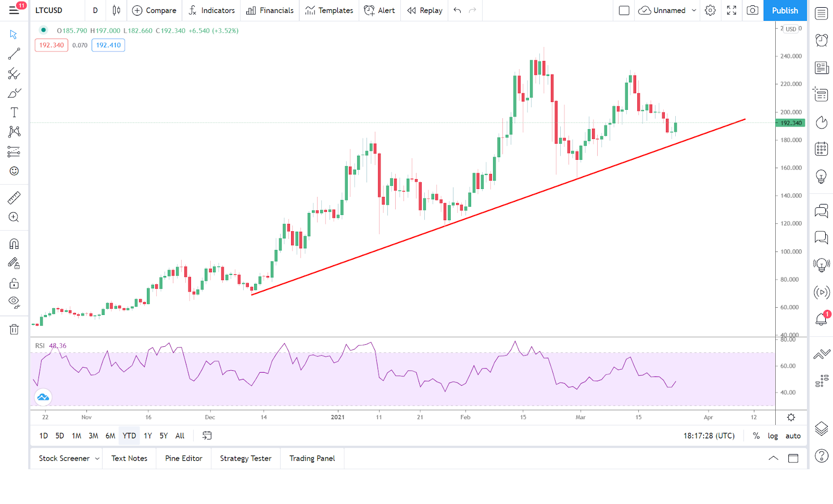Open the Indicators list
The height and width of the screenshot is (504, 833).
pos(211,10)
